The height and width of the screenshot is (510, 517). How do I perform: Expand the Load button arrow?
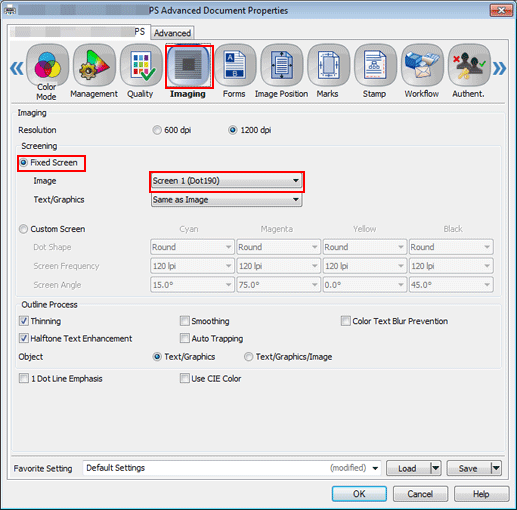[436, 468]
